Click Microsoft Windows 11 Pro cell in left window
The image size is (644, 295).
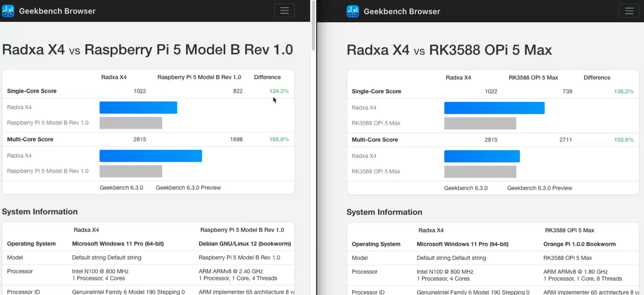pyautogui.click(x=118, y=244)
